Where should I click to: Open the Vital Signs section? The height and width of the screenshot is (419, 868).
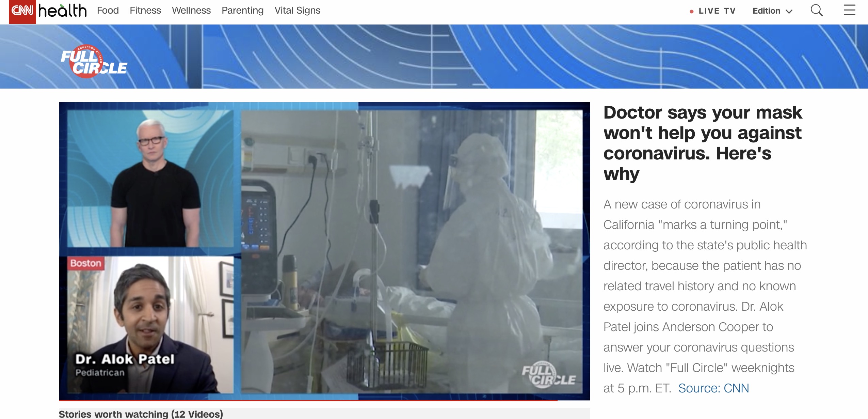coord(297,11)
